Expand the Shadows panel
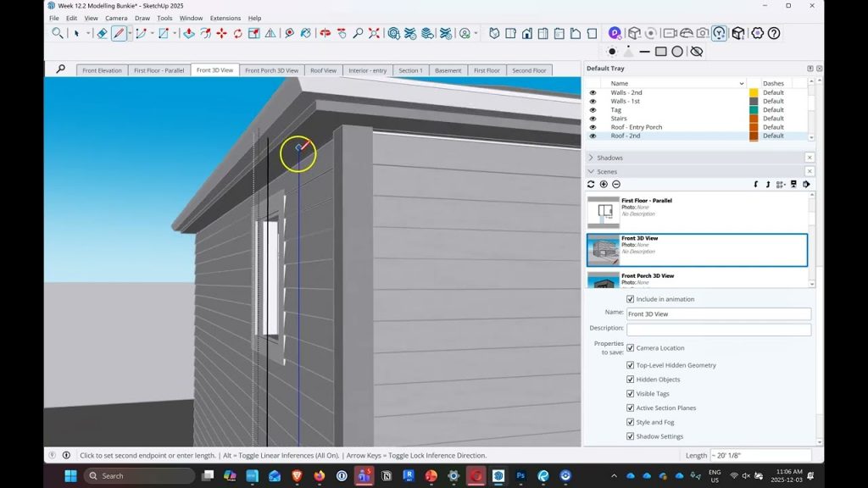Image resolution: width=868 pixels, height=488 pixels. pos(591,158)
